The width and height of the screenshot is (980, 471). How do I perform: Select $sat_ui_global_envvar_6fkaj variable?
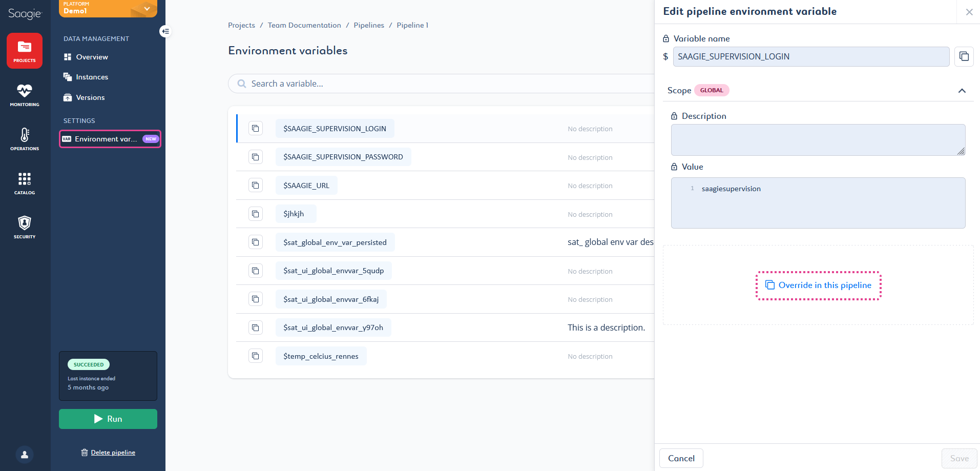[331, 299]
